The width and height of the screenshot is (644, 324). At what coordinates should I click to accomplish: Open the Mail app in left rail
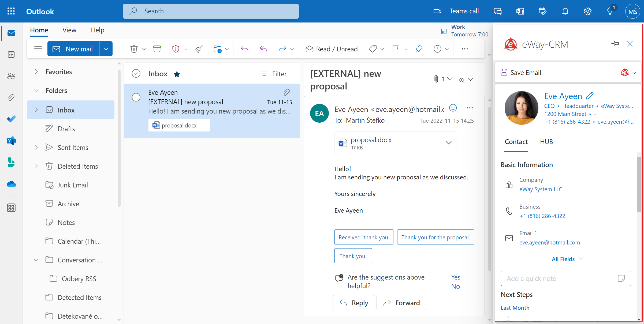11,33
